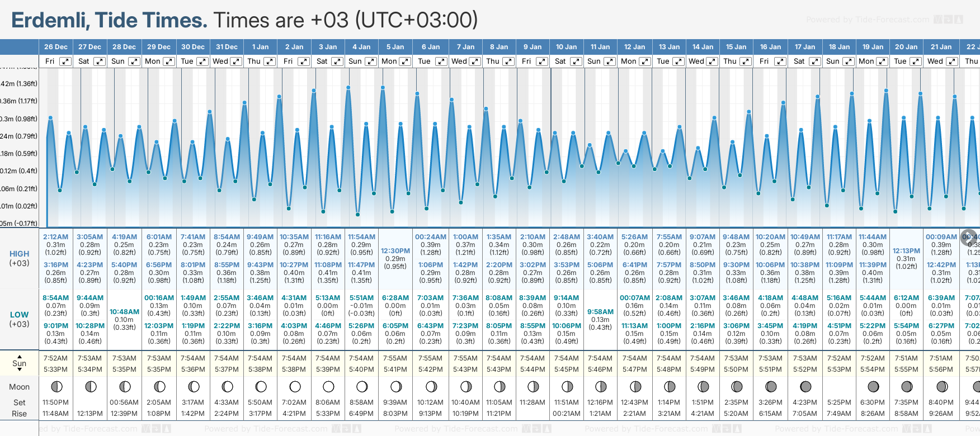This screenshot has width=980, height=436.
Task: Open the expanded view for Thu 1 Jan
Action: pyautogui.click(x=270, y=61)
